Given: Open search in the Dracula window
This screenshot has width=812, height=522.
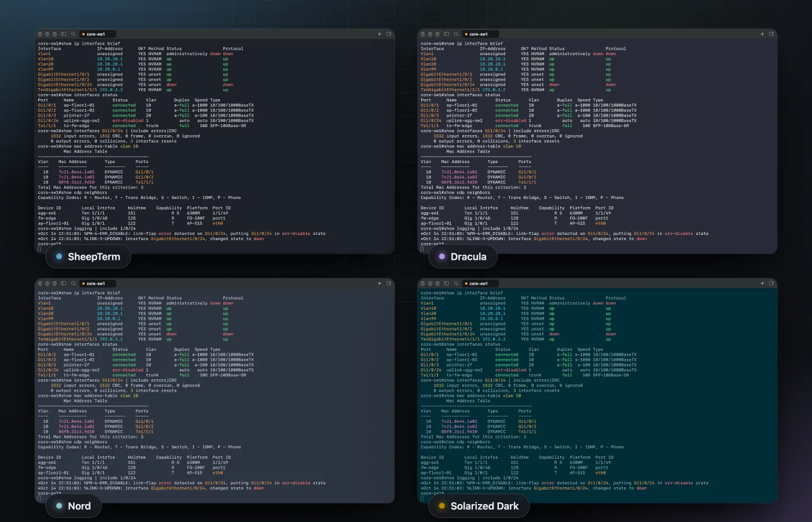Looking at the screenshot, I should click(456, 34).
